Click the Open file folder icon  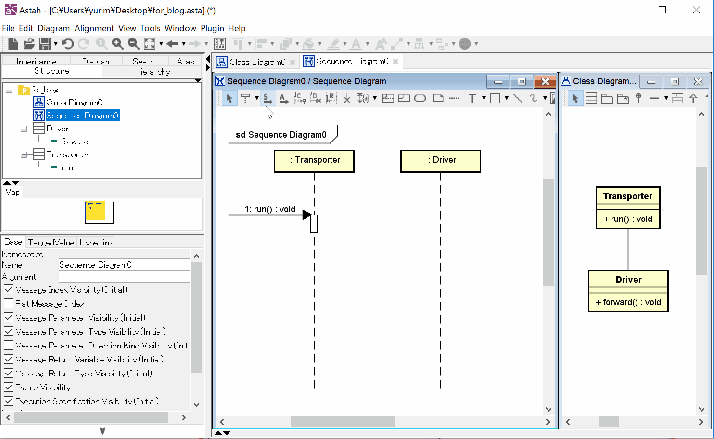27,44
